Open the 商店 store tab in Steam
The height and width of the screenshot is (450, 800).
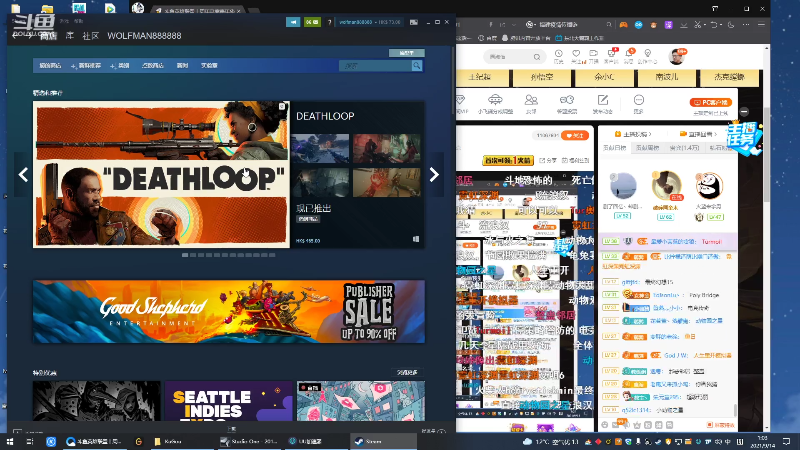[48, 36]
